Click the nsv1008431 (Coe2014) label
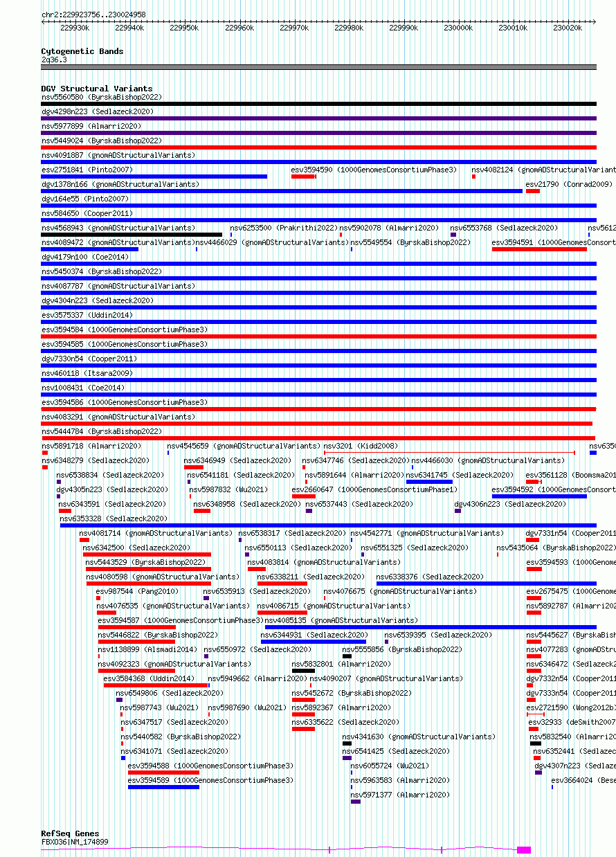This screenshot has height=857, width=616. pos(83,388)
